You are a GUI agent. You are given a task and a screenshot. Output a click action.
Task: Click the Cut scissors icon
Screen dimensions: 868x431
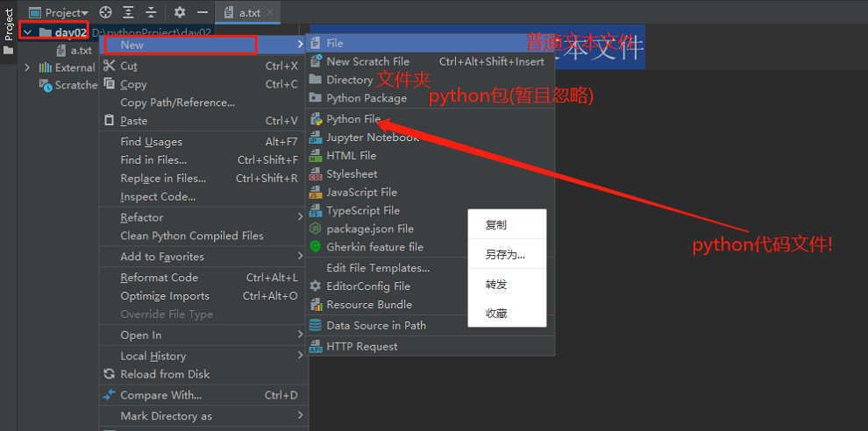[x=109, y=66]
